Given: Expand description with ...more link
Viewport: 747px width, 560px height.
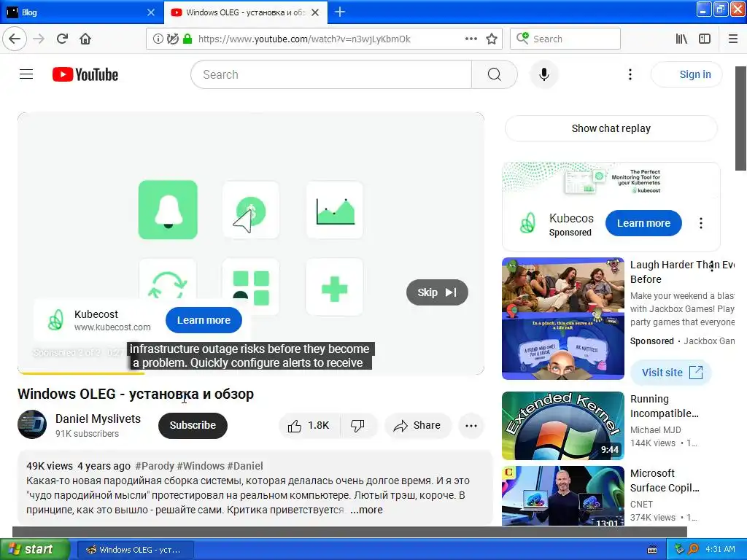Looking at the screenshot, I should [x=366, y=510].
